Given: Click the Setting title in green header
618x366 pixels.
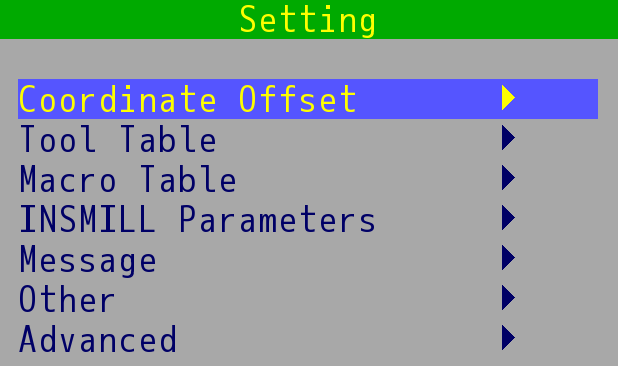Looking at the screenshot, I should (307, 20).
